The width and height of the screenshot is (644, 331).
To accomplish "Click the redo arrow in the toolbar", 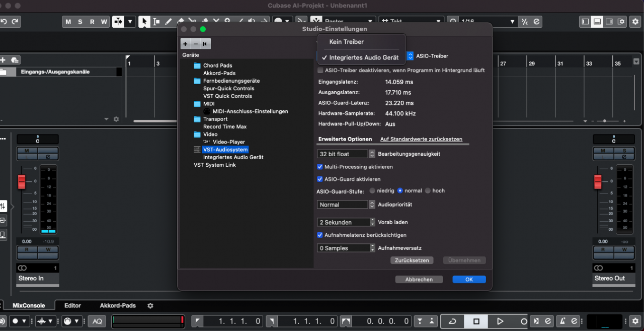I will (15, 22).
